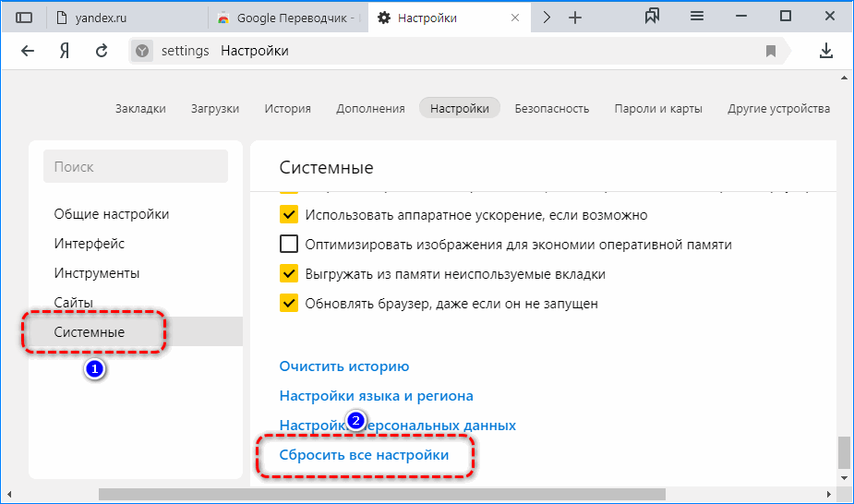Open the Пароли и карты section
Screen dimensions: 854x504
point(658,109)
